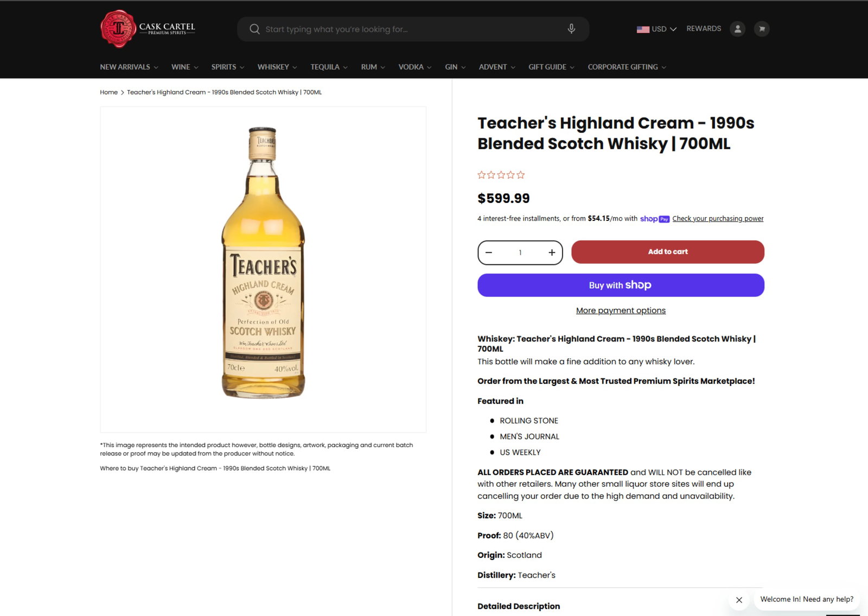
Task: Click the More payment options link
Action: coord(621,310)
